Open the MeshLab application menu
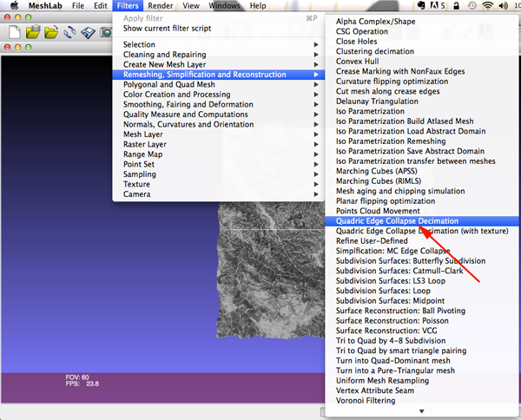This screenshot has height=420, width=521. (45, 6)
